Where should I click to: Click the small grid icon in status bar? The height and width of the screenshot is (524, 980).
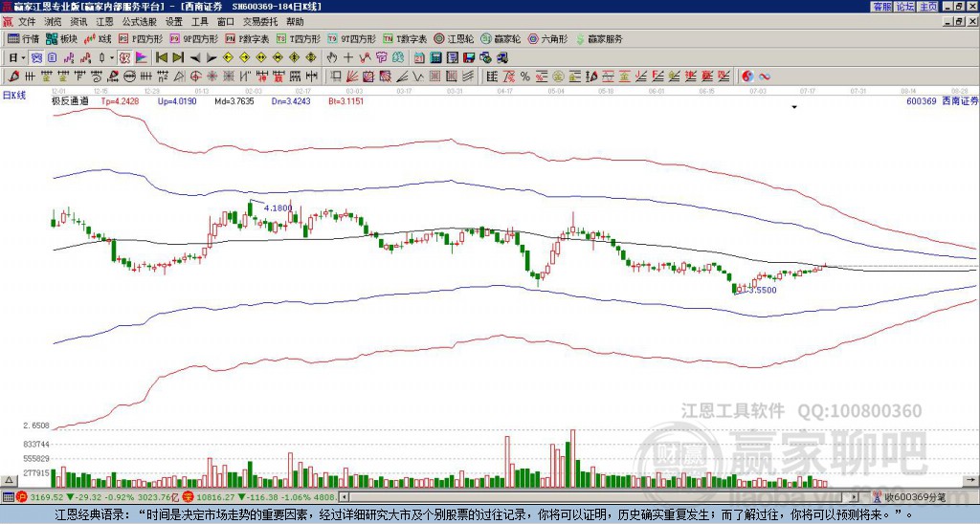click(8, 497)
